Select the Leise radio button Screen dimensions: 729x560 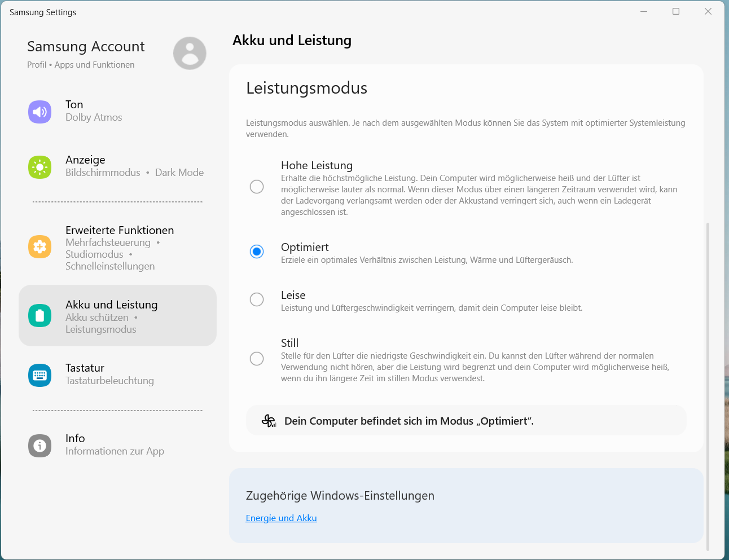pos(257,299)
